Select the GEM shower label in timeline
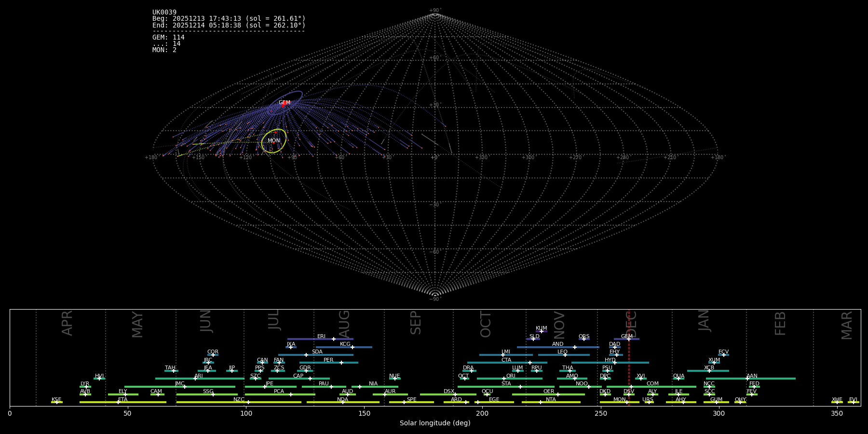868x434 pixels. point(626,337)
